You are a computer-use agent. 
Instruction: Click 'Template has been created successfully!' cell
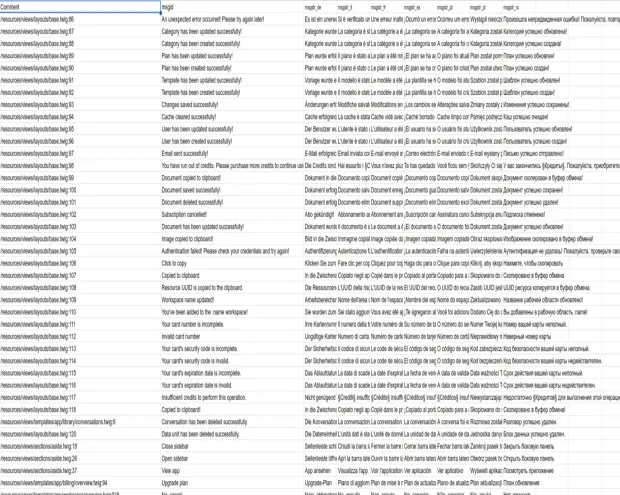tap(232, 93)
